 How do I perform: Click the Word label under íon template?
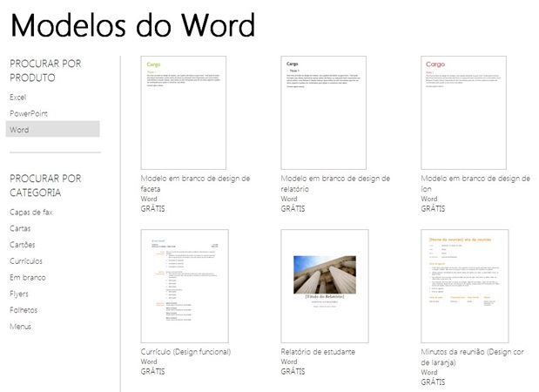[x=429, y=199]
